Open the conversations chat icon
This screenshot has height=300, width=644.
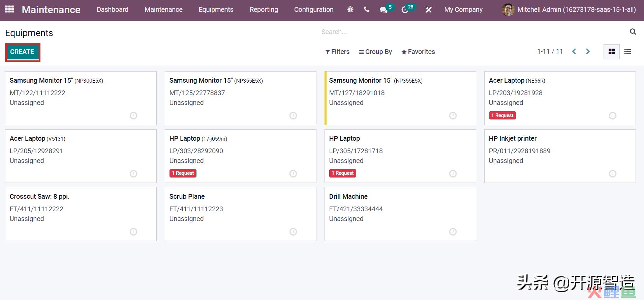(384, 10)
